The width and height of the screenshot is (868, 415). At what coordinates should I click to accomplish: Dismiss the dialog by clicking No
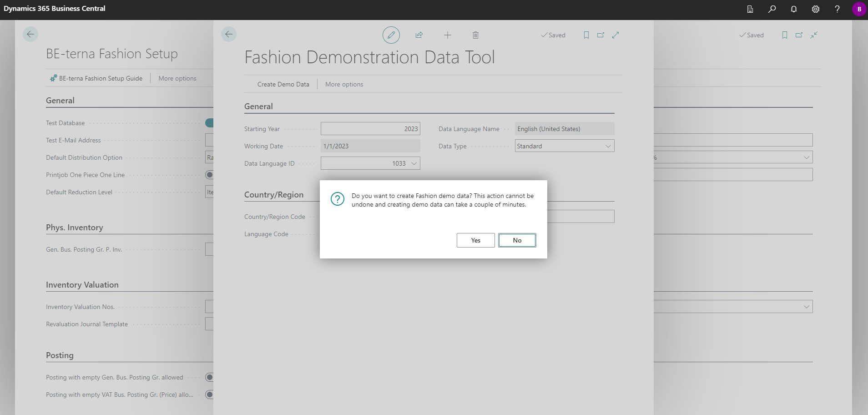517,240
